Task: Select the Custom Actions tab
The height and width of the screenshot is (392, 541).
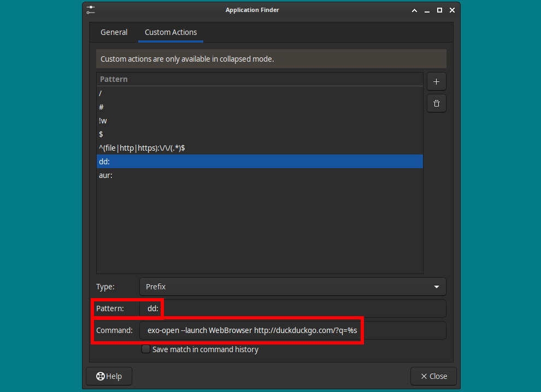Action: click(170, 32)
